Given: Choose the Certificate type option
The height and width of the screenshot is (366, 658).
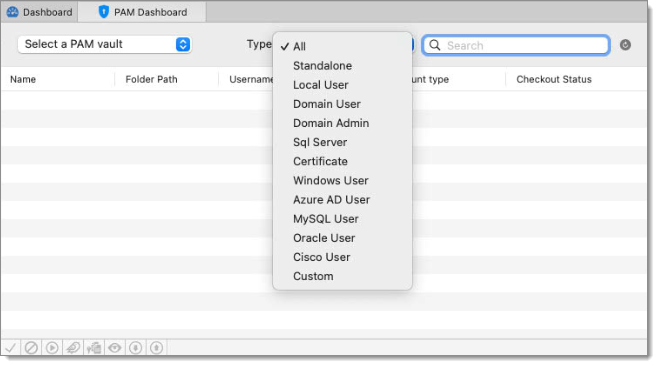Looking at the screenshot, I should (x=342, y=162).
